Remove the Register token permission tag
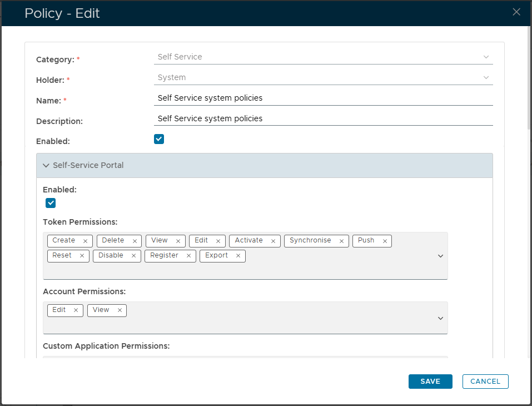Screen dimensions: 532x406 188,256
